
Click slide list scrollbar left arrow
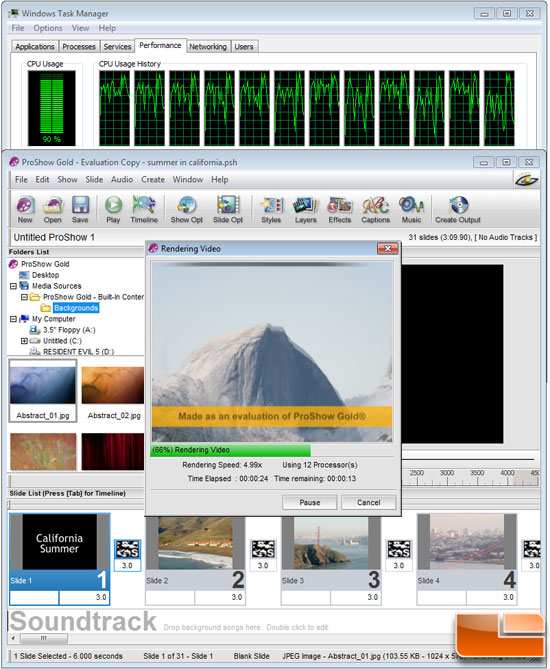pyautogui.click(x=14, y=638)
